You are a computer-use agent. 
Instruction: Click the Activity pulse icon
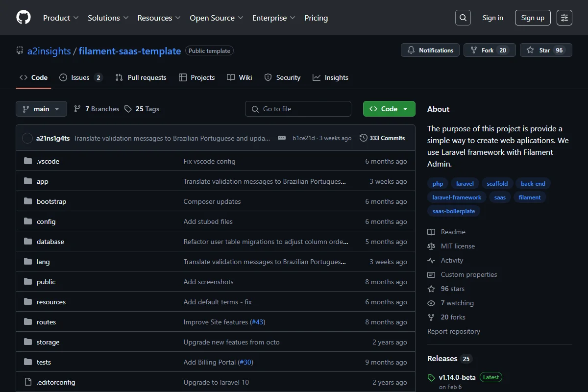(431, 260)
